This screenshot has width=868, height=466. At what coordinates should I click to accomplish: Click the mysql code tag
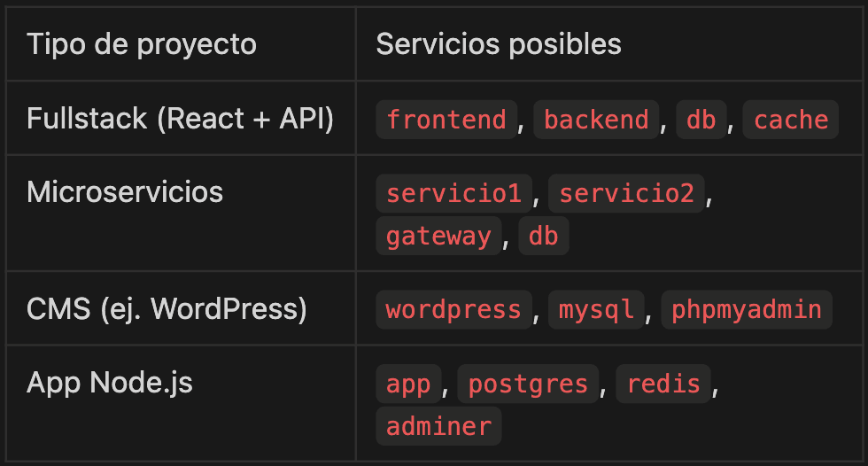pos(596,309)
